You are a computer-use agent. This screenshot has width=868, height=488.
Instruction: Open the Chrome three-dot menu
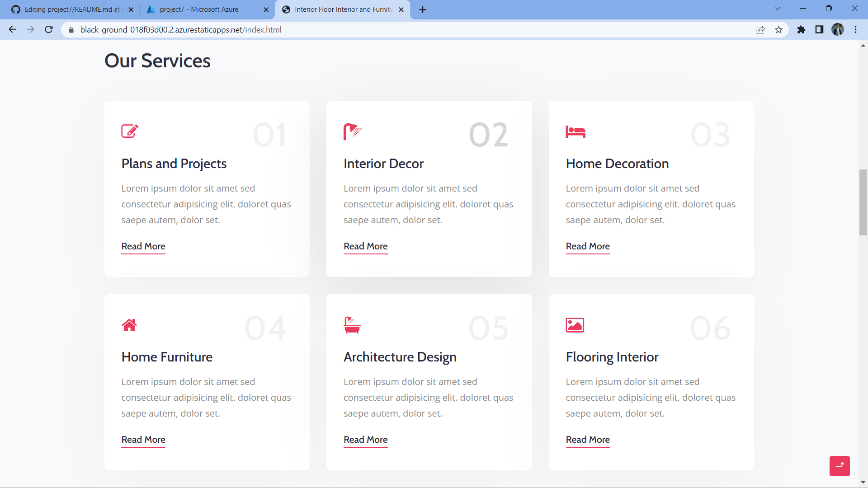[856, 29]
